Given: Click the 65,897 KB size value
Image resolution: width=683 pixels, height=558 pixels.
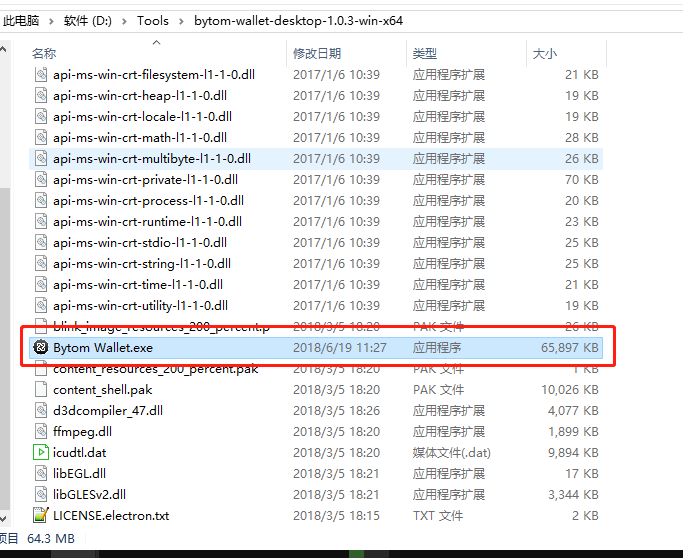Looking at the screenshot, I should point(570,348).
